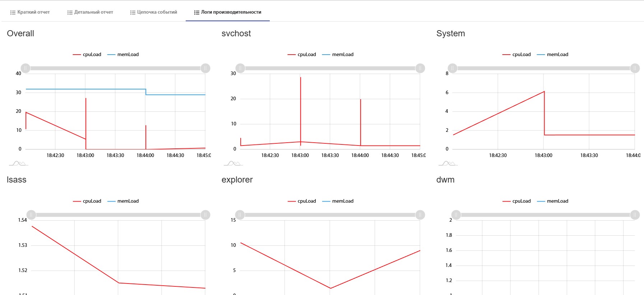Image resolution: width=644 pixels, height=295 pixels.
Task: Click the chart icon below the svchost graph
Action: (x=233, y=163)
